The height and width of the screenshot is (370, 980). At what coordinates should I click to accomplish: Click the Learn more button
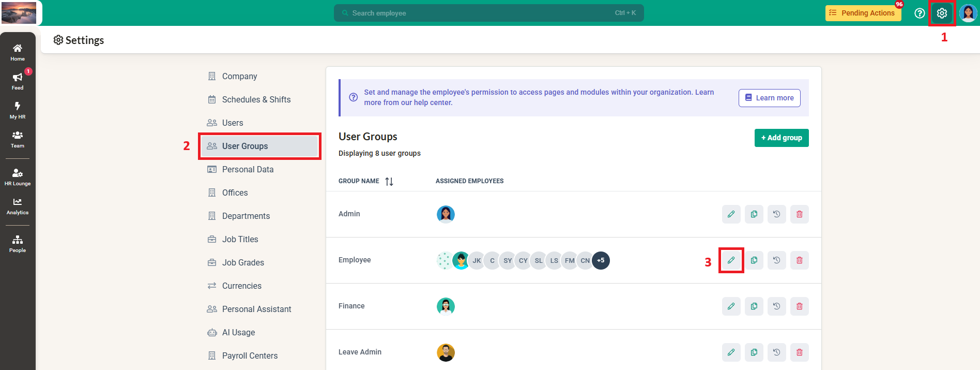tap(769, 98)
